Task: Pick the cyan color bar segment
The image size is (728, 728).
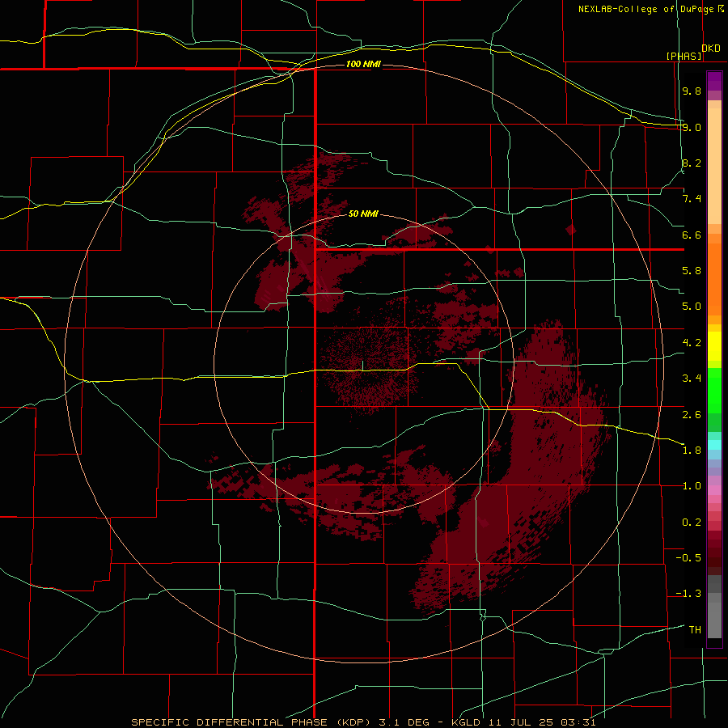Action: (x=714, y=444)
